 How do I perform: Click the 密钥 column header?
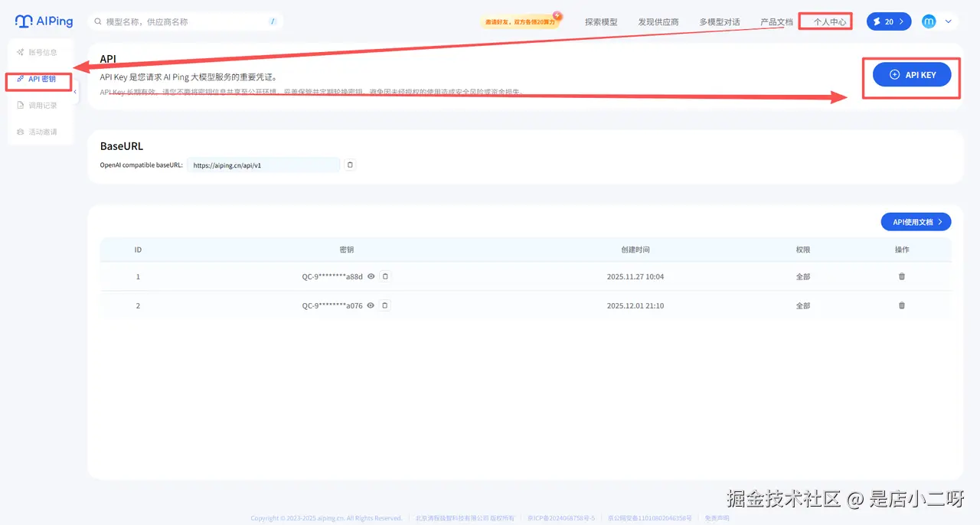coord(347,249)
